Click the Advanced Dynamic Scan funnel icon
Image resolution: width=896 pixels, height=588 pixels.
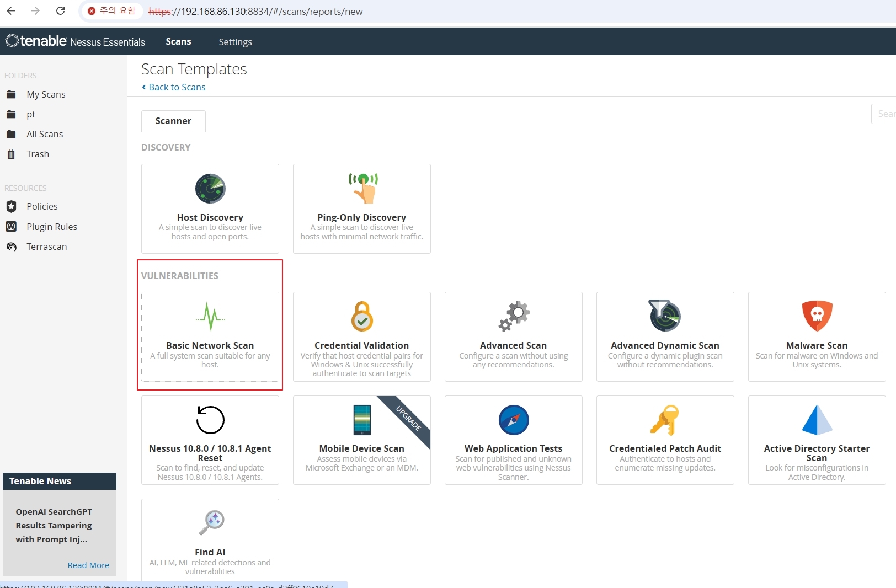coord(665,316)
